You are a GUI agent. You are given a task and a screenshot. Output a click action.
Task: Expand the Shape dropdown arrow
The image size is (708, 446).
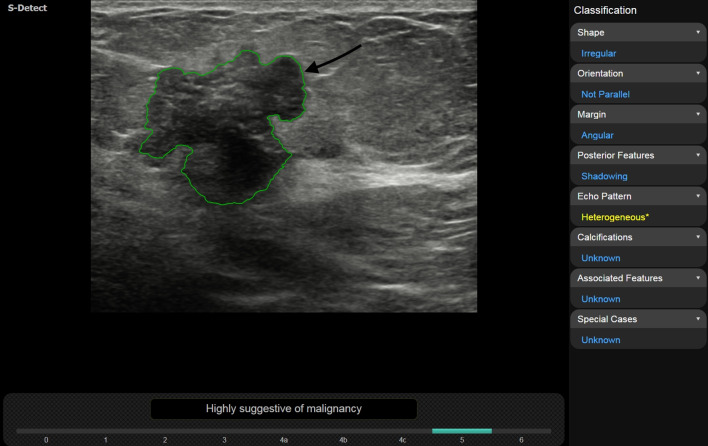(x=697, y=32)
